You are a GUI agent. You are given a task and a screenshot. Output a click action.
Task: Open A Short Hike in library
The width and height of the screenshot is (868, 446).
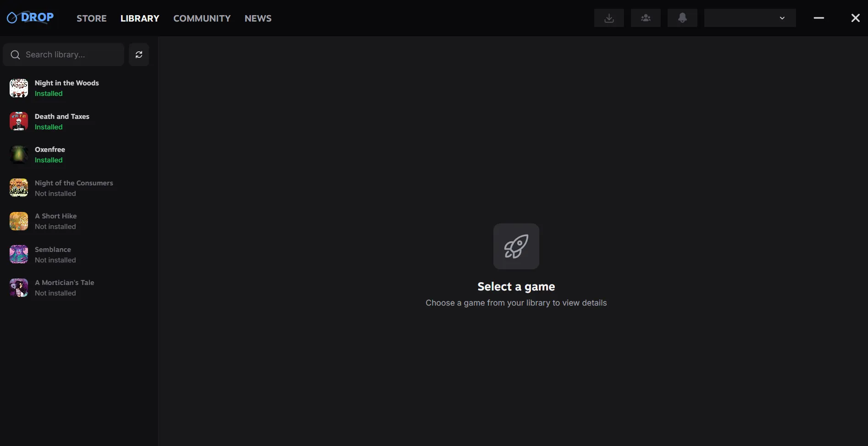coord(56,221)
